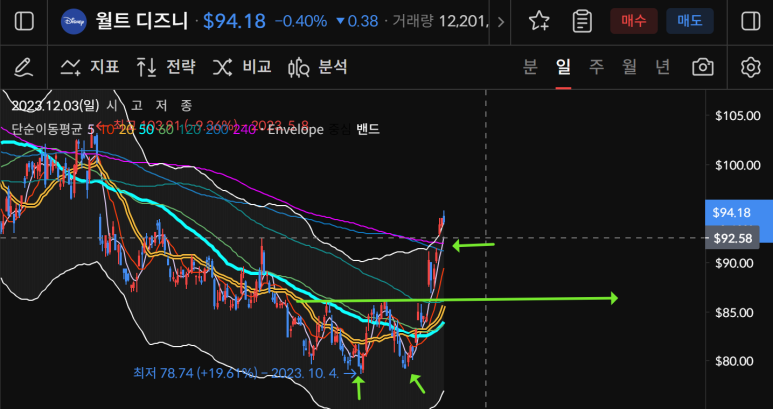
Task: Switch to the 분 minute timeframe
Action: coord(530,67)
